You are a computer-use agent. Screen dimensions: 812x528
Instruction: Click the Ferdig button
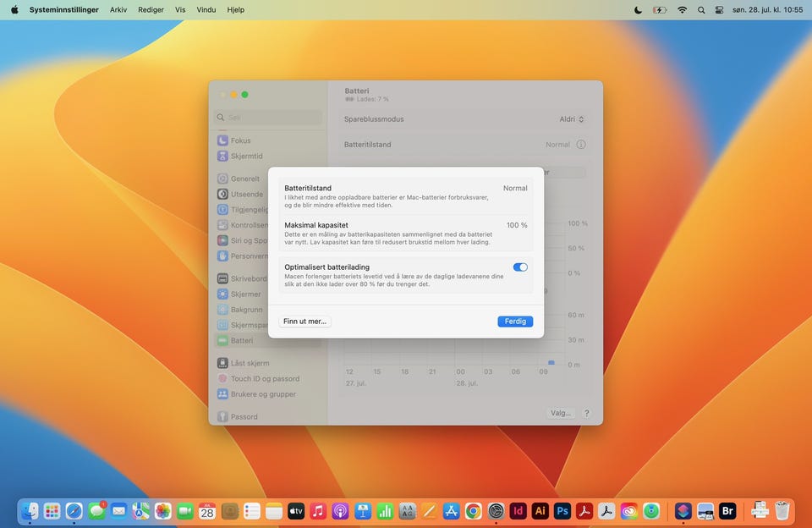pos(515,322)
